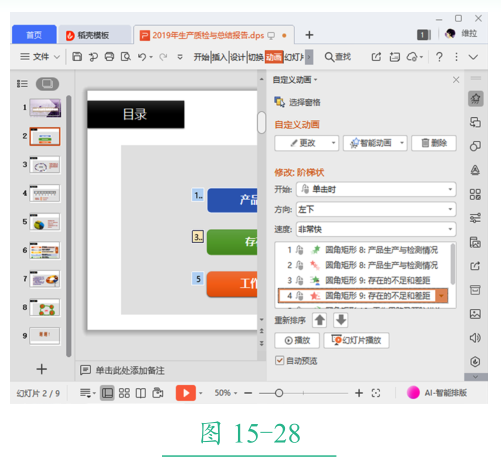Click the Redo arrow icon
This screenshot has height=463, width=501.
[163, 57]
